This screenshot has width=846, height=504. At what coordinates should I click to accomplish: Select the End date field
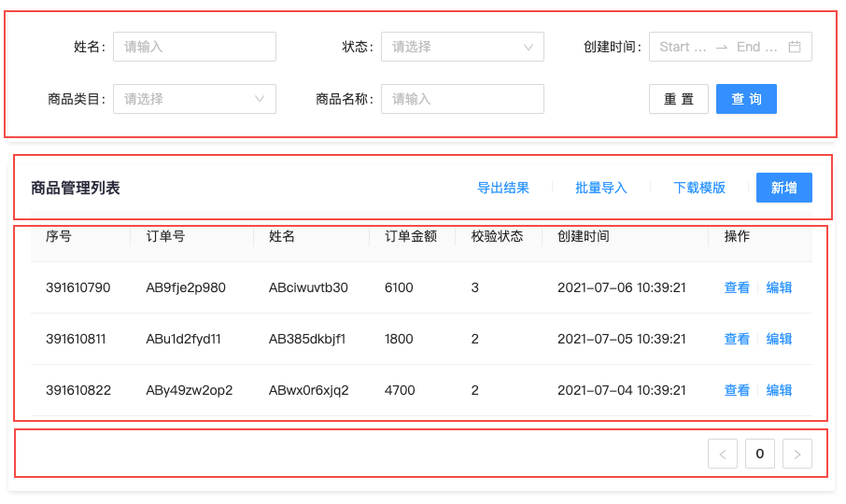pos(756,47)
